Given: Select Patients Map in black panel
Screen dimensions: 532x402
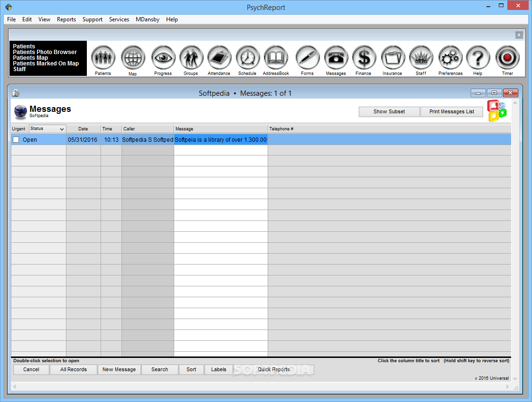Looking at the screenshot, I should click(x=30, y=58).
